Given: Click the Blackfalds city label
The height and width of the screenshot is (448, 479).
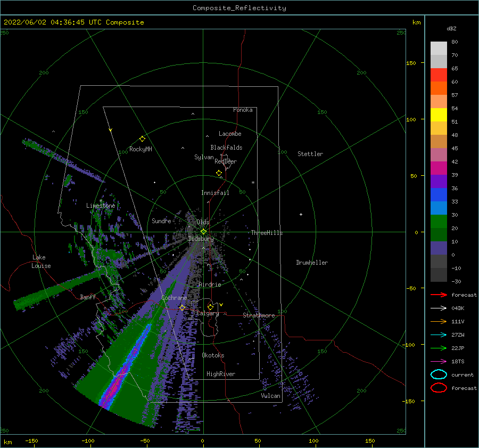Looking at the screenshot, I should coord(226,148).
